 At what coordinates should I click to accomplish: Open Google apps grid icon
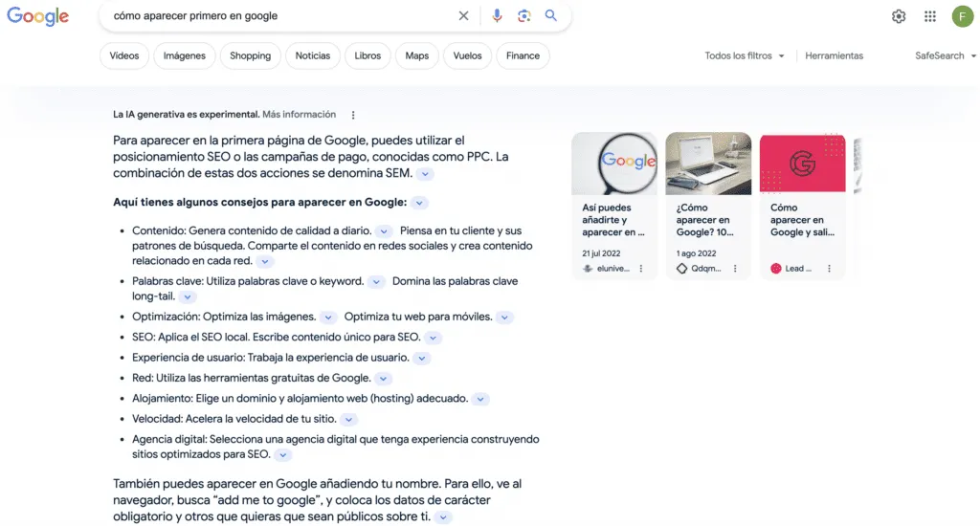[930, 16]
